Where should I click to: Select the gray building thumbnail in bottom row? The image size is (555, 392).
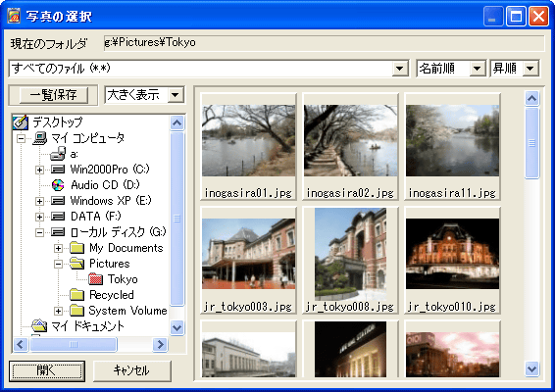(248, 349)
